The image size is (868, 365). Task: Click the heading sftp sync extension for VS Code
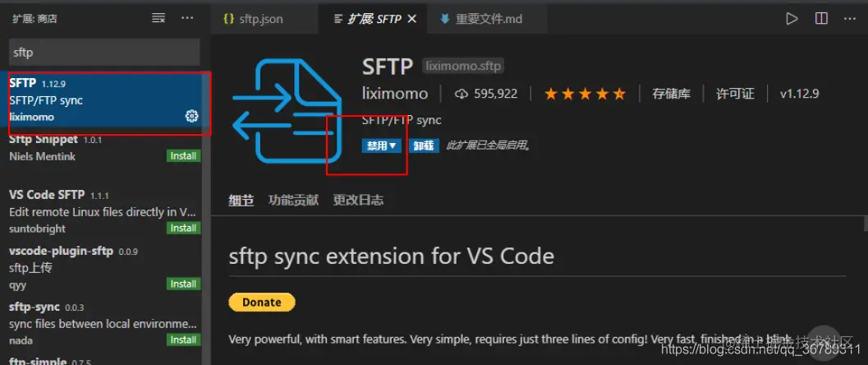tap(392, 256)
